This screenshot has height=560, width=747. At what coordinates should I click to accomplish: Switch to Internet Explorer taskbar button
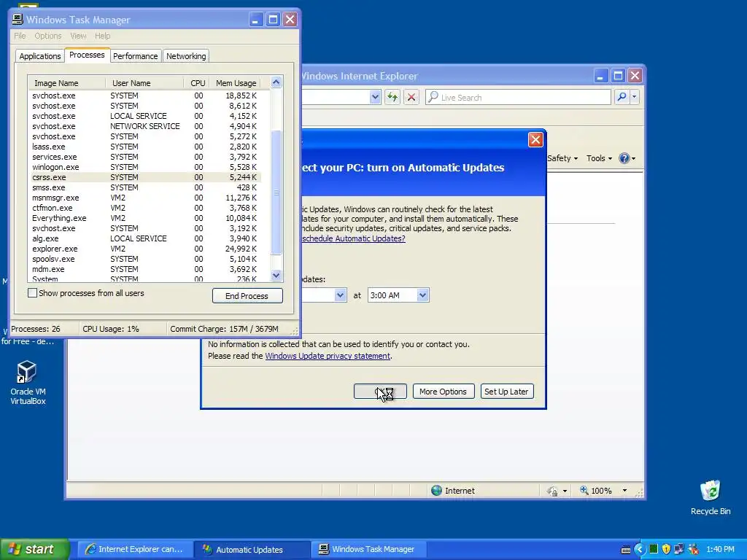(x=135, y=550)
